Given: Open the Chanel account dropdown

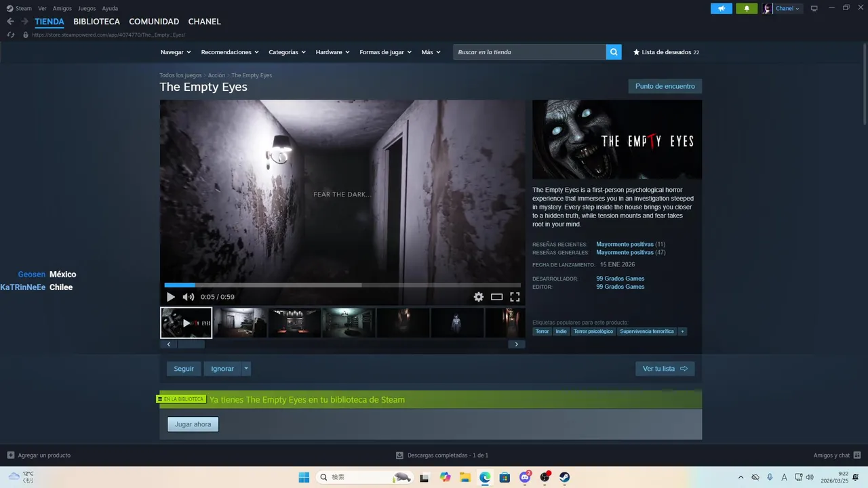Looking at the screenshot, I should (787, 8).
